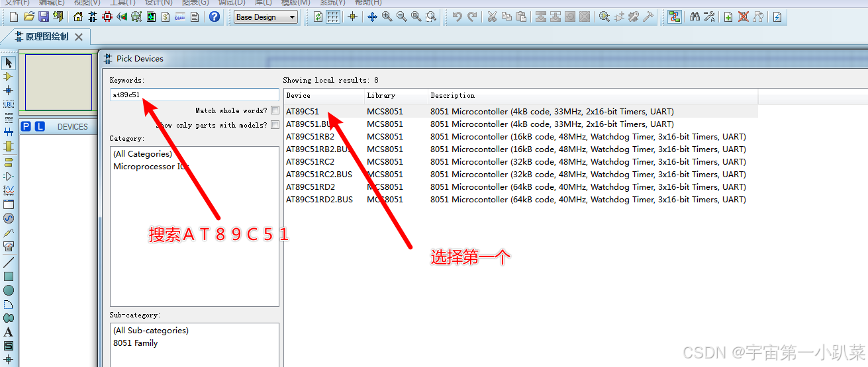Choose the 2D box graphics tool
This screenshot has width=868, height=367.
pos(9,276)
